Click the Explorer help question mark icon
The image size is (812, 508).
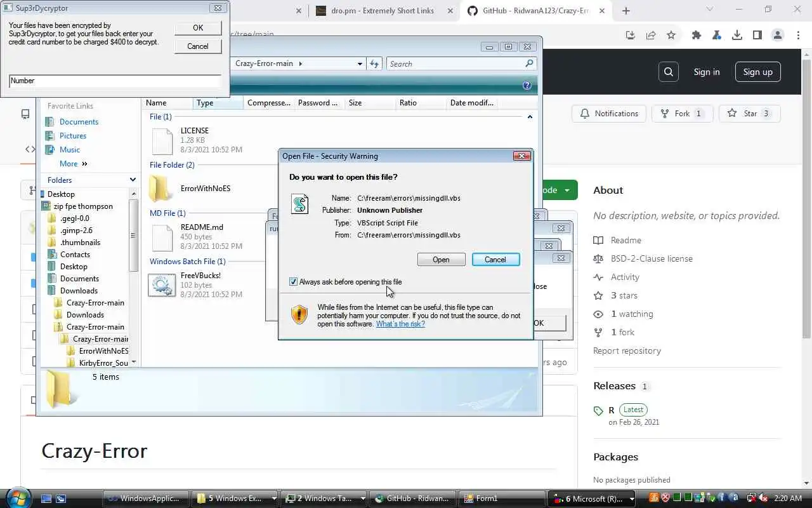point(527,85)
